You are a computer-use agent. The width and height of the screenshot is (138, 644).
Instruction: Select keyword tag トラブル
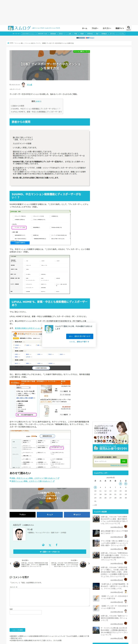pyautogui.click(x=121, y=33)
